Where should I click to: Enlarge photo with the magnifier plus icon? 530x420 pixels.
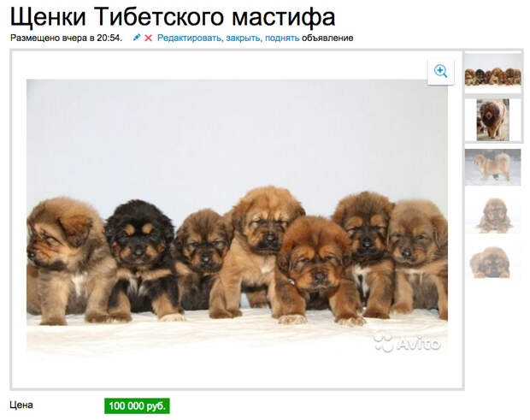(x=441, y=71)
